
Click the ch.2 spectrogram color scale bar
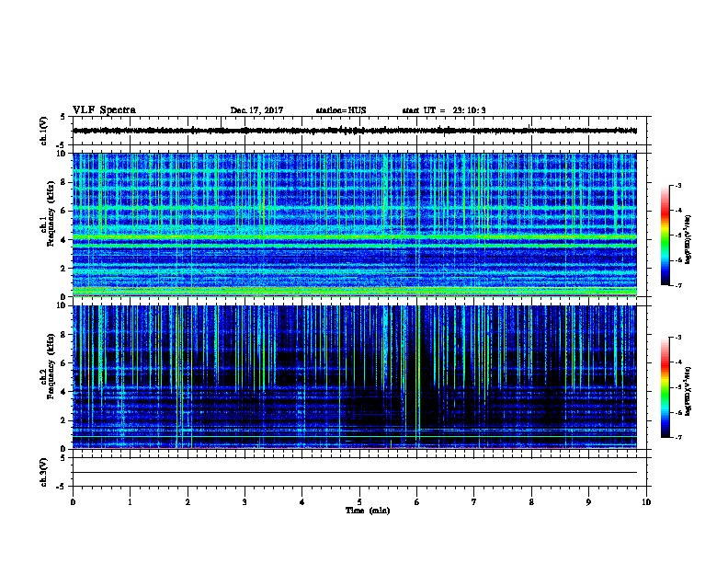pyautogui.click(x=665, y=387)
